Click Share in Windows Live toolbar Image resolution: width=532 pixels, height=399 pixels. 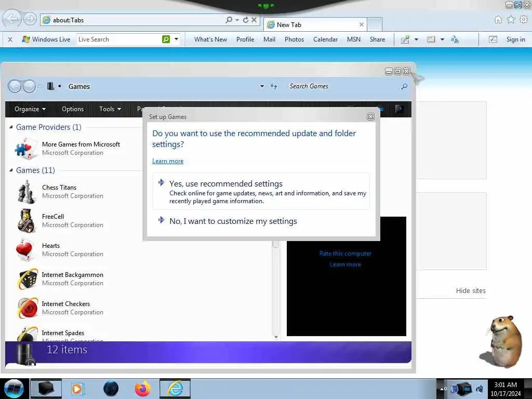377,39
